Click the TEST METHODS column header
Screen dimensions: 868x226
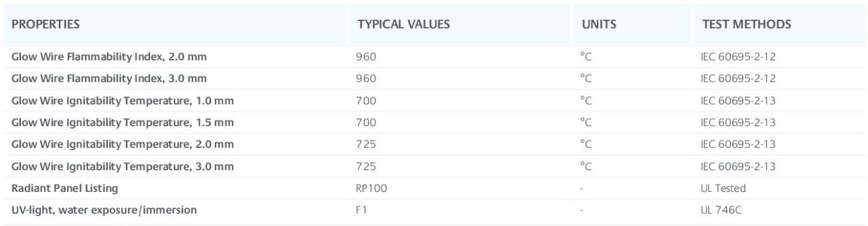click(x=746, y=25)
